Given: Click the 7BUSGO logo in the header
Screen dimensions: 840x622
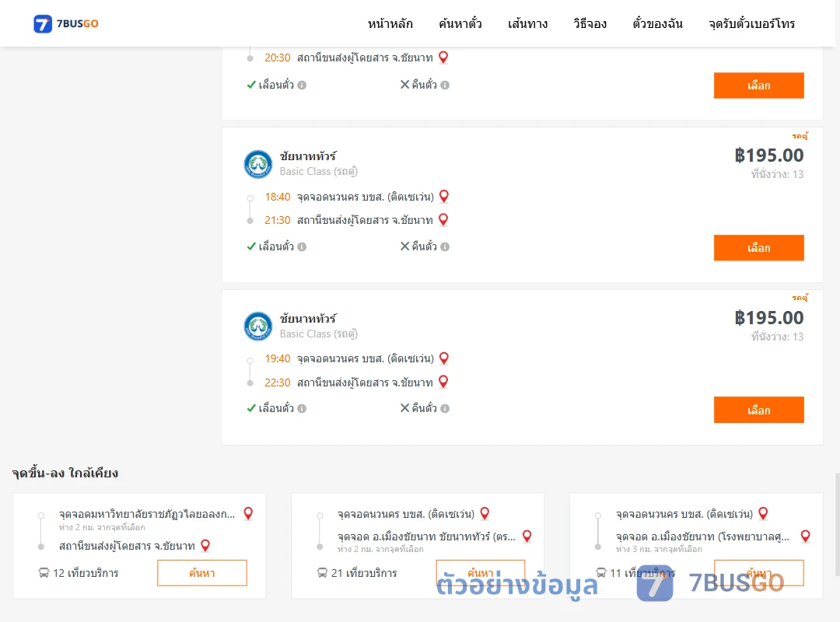Looking at the screenshot, I should (x=66, y=23).
